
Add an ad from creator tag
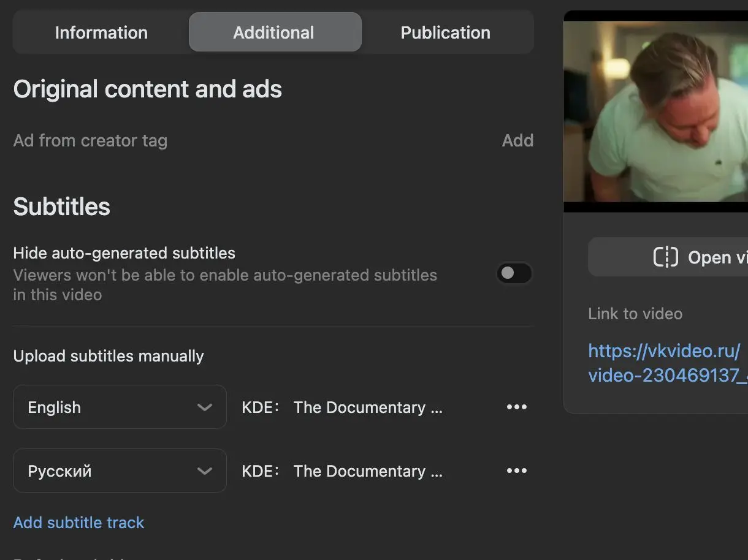517,140
